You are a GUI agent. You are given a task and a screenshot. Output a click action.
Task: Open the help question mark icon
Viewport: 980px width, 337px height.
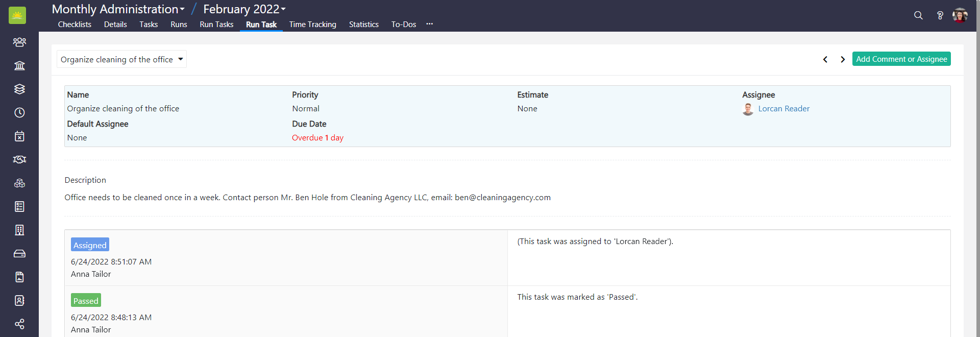(940, 15)
